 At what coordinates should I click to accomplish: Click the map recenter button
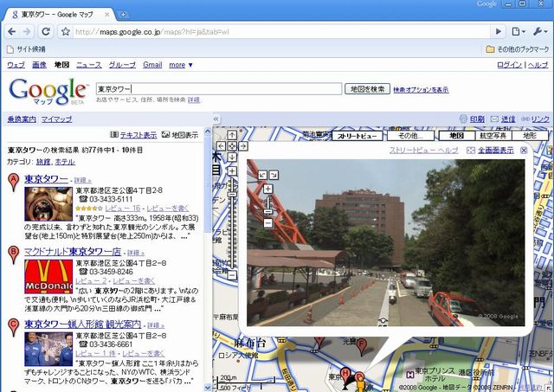232,146
